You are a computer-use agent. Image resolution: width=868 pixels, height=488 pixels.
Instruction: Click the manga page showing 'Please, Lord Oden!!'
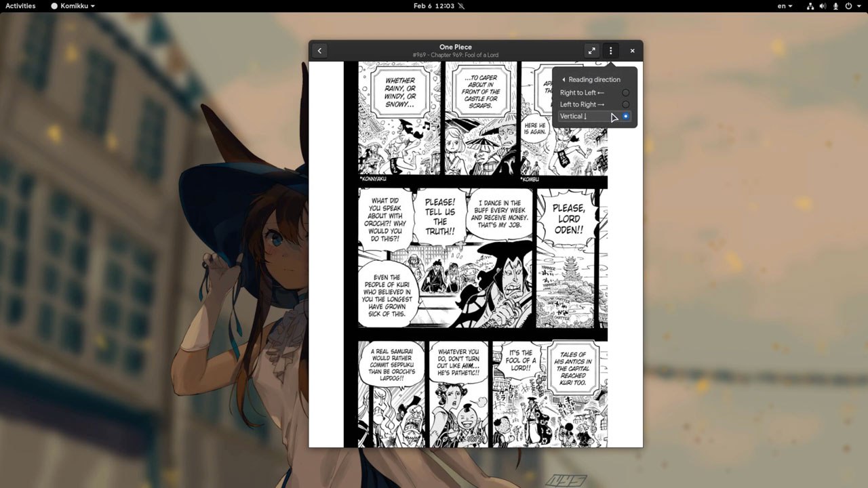(475, 254)
